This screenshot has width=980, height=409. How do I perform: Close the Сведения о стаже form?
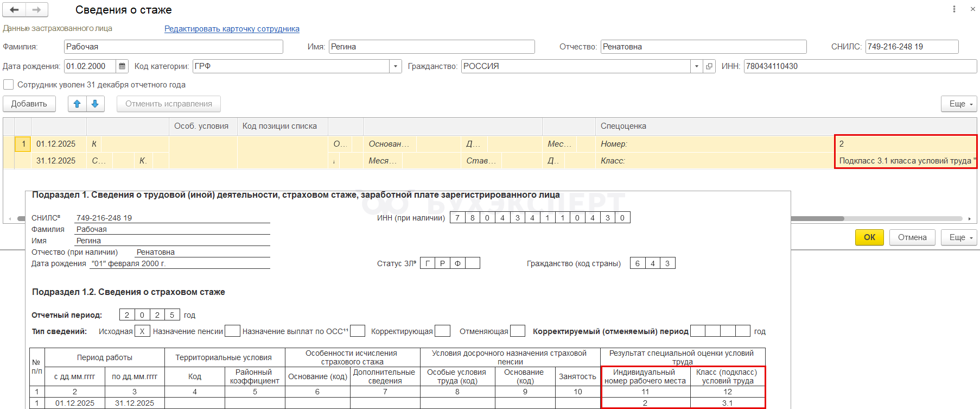click(x=972, y=9)
